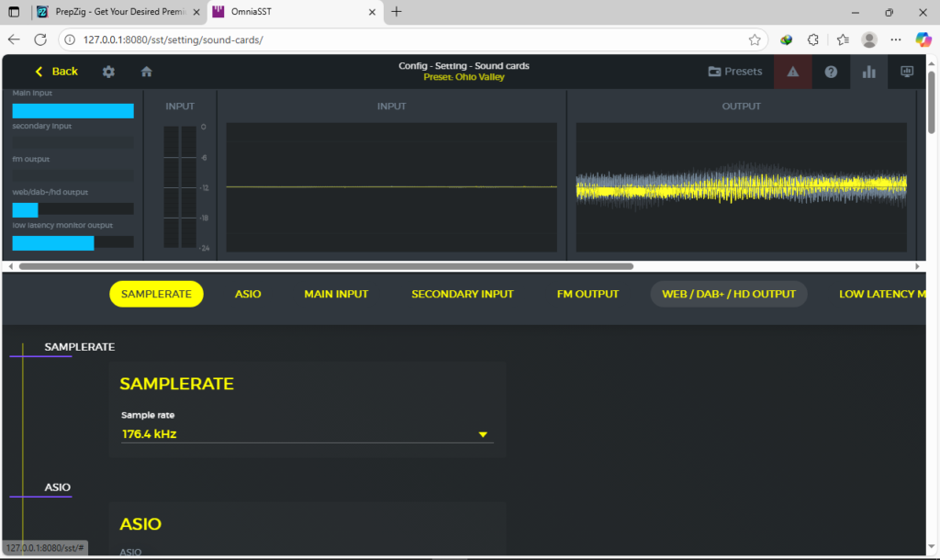940x560 pixels.
Task: Switch to the MAIN INPUT tab
Action: [x=336, y=294]
